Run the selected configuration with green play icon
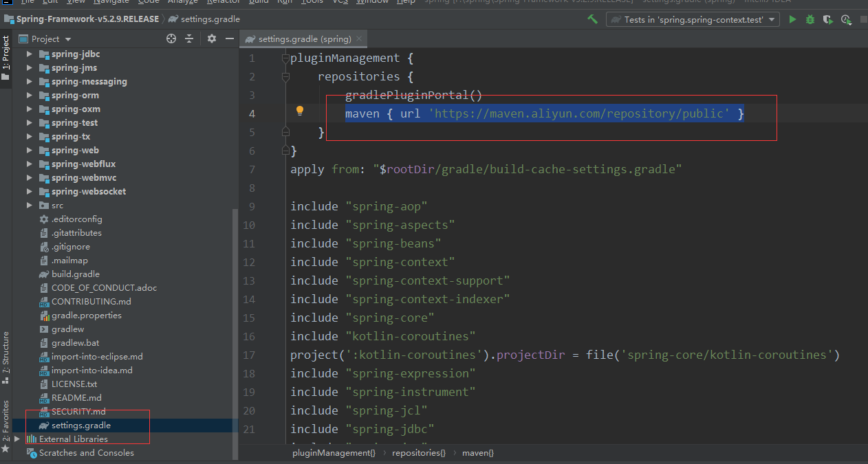This screenshot has height=464, width=868. point(792,19)
